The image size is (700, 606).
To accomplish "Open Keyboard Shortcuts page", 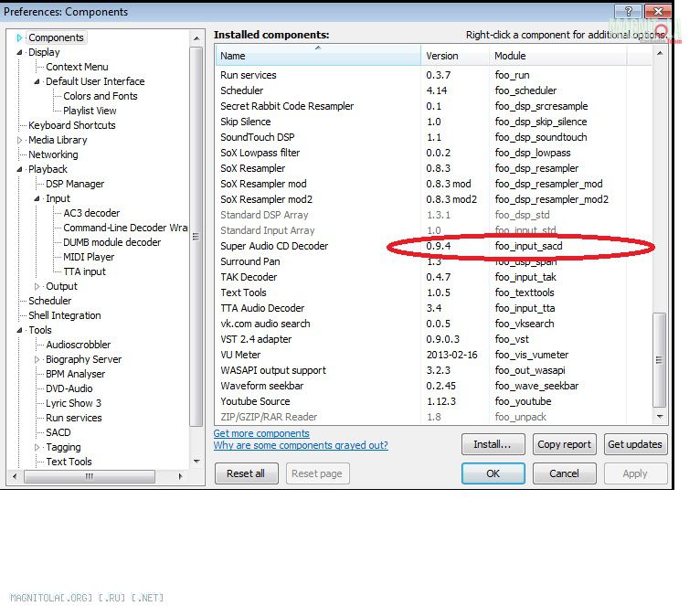I will coord(72,125).
